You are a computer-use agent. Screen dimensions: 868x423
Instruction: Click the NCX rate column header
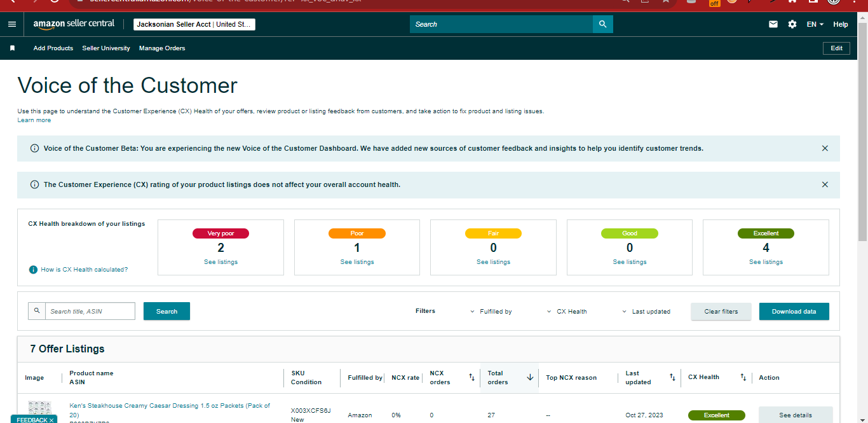(405, 378)
